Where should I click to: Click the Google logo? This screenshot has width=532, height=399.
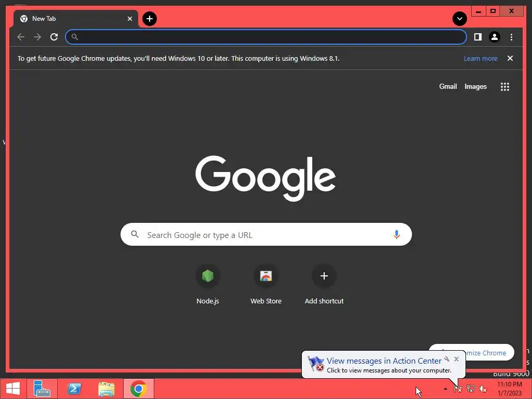click(x=265, y=178)
